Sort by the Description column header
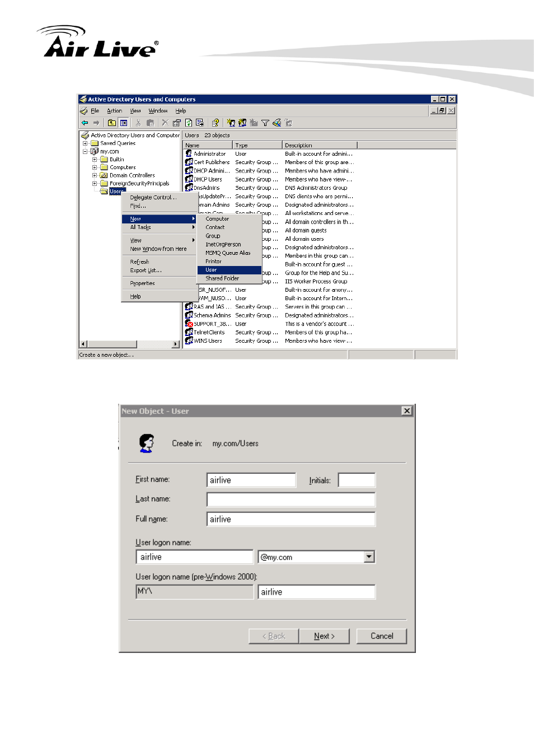Viewport: 534px width, 756px height. coord(320,145)
